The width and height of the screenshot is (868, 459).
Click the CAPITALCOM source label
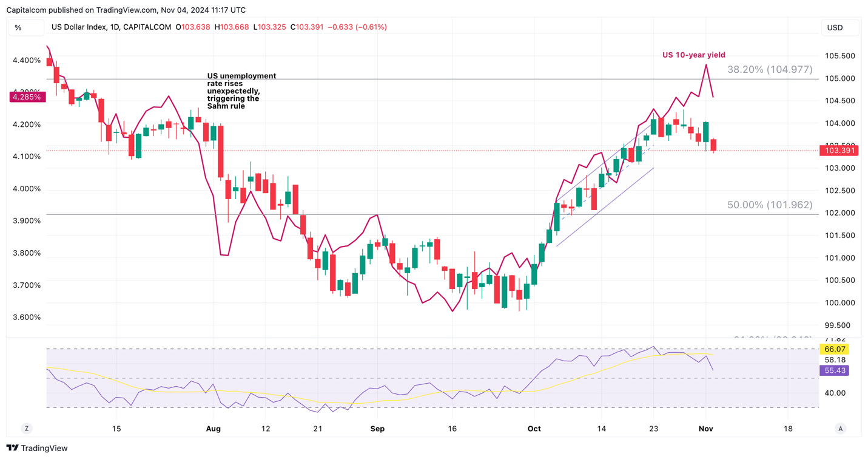click(x=147, y=27)
